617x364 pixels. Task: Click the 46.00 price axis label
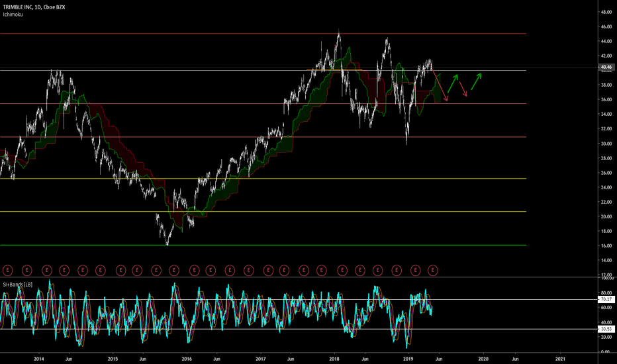point(606,26)
